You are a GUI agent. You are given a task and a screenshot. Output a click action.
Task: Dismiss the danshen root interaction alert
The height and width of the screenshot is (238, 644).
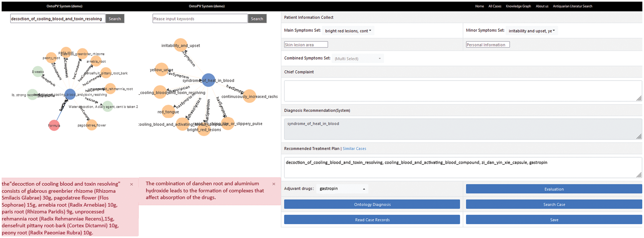tap(273, 184)
